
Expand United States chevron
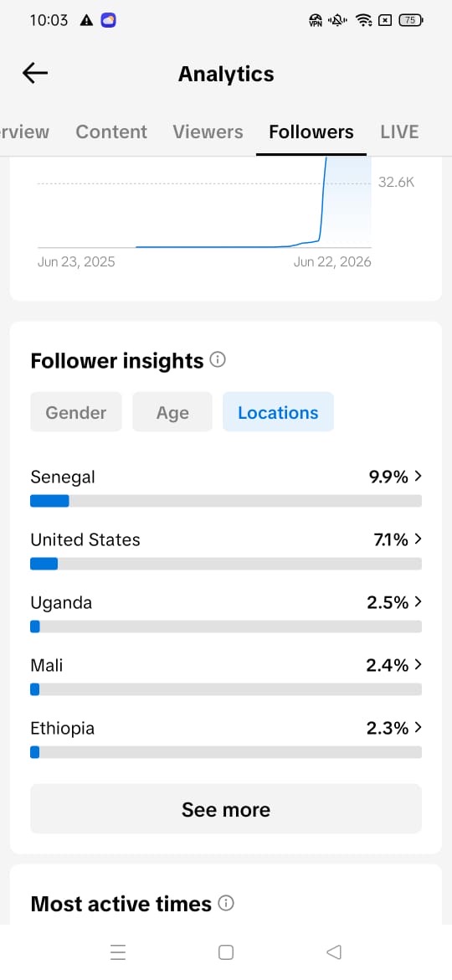pos(419,539)
